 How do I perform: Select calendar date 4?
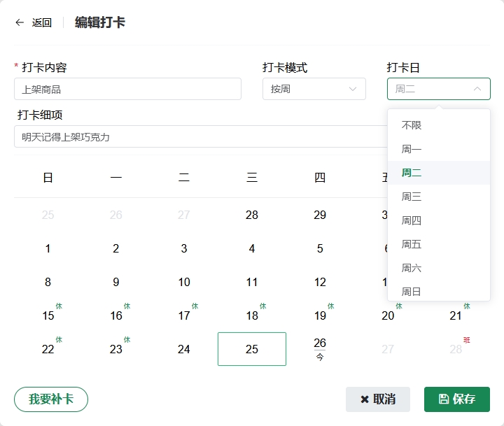coord(252,248)
